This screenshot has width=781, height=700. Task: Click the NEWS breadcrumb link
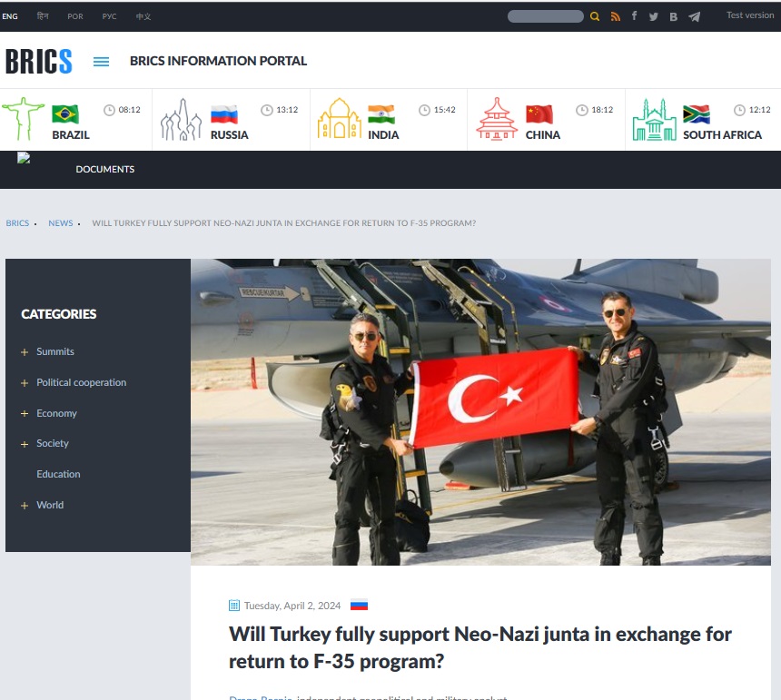[x=60, y=223]
